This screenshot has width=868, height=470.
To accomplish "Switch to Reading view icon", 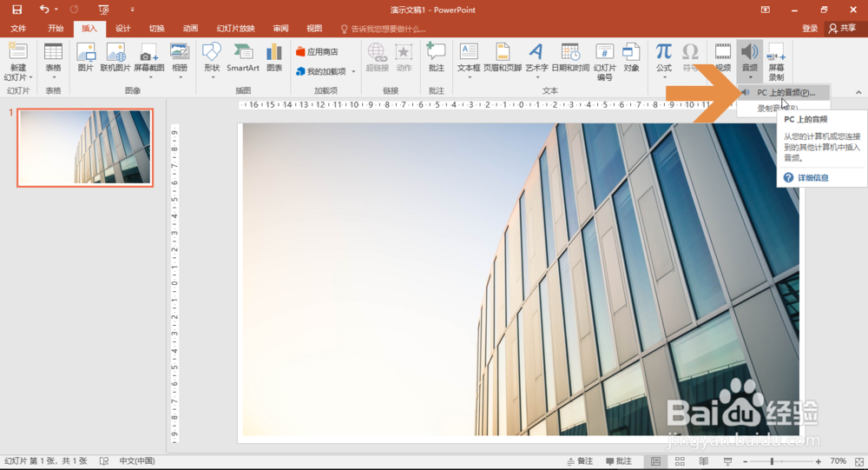I will (x=704, y=461).
